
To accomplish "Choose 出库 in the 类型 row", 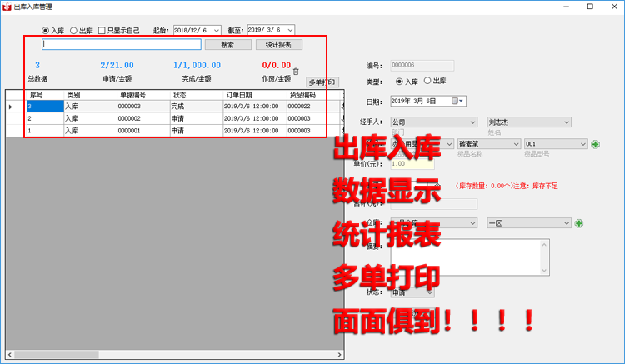I will 428,81.
